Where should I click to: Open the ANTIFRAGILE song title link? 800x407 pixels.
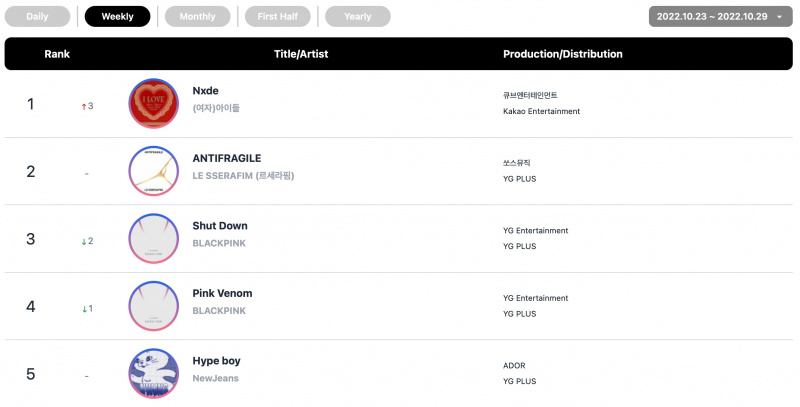pyautogui.click(x=227, y=158)
